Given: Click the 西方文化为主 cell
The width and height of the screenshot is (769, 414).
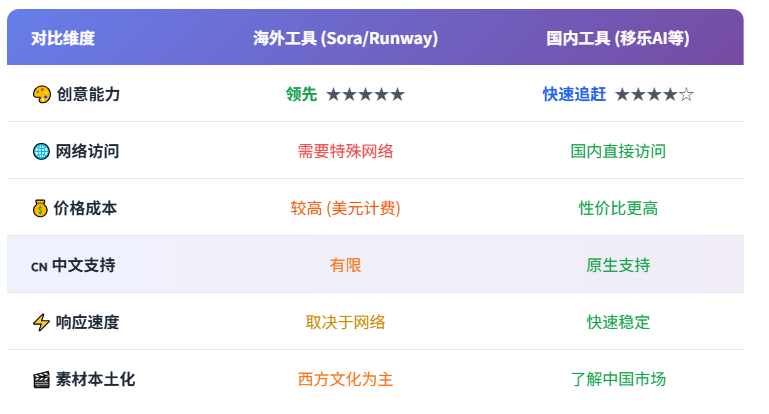Looking at the screenshot, I should click(345, 379).
